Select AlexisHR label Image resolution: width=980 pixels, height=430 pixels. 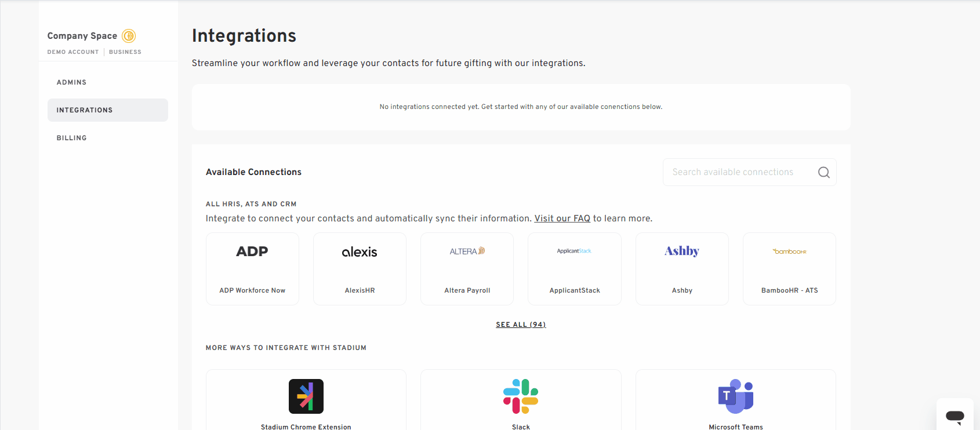[360, 290]
